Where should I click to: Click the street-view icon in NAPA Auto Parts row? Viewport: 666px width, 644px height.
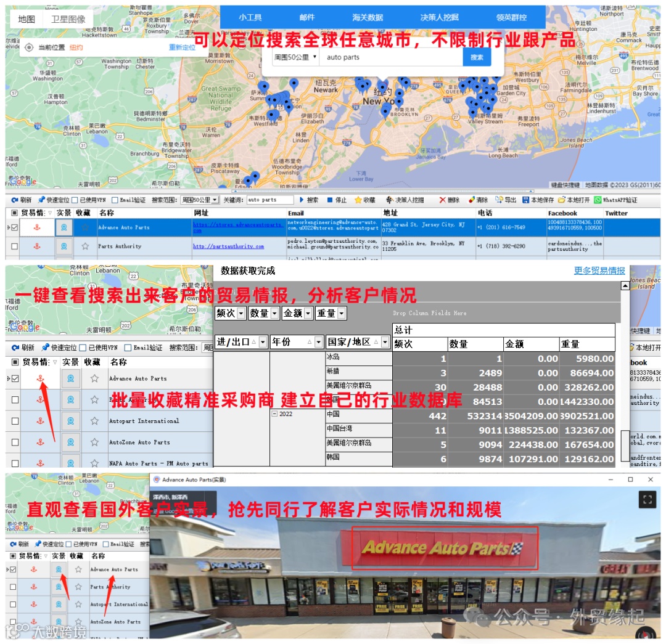tap(70, 463)
